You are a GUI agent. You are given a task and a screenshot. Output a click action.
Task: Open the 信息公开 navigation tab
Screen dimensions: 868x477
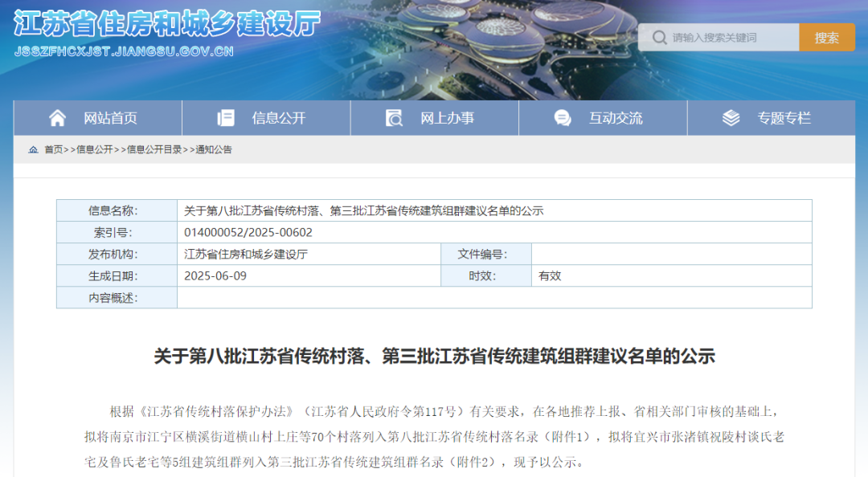click(x=266, y=118)
